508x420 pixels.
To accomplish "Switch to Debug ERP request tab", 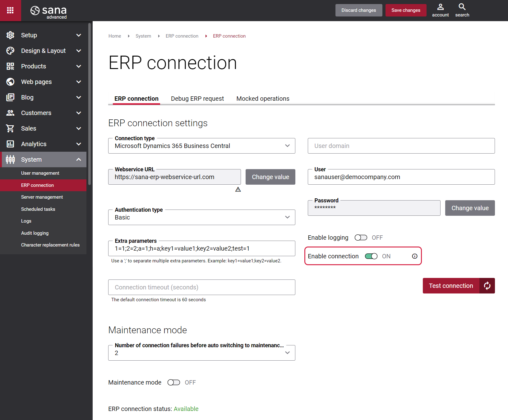I will [197, 99].
